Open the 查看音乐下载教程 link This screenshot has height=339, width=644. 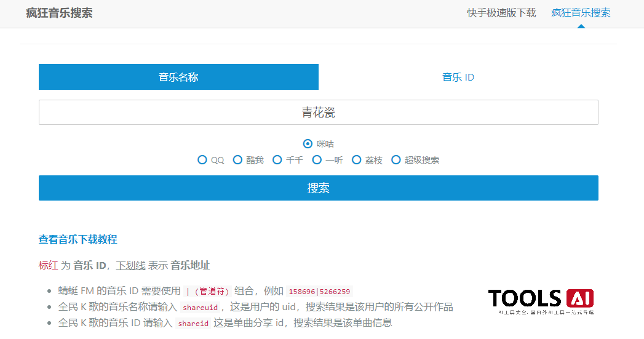coord(78,239)
